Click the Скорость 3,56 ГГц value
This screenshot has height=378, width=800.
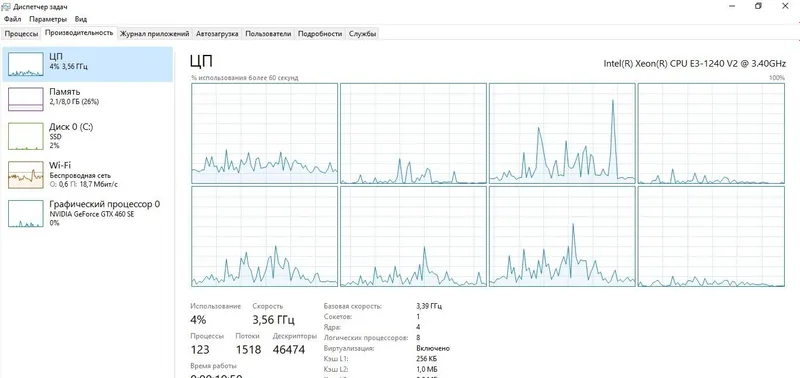click(273, 320)
